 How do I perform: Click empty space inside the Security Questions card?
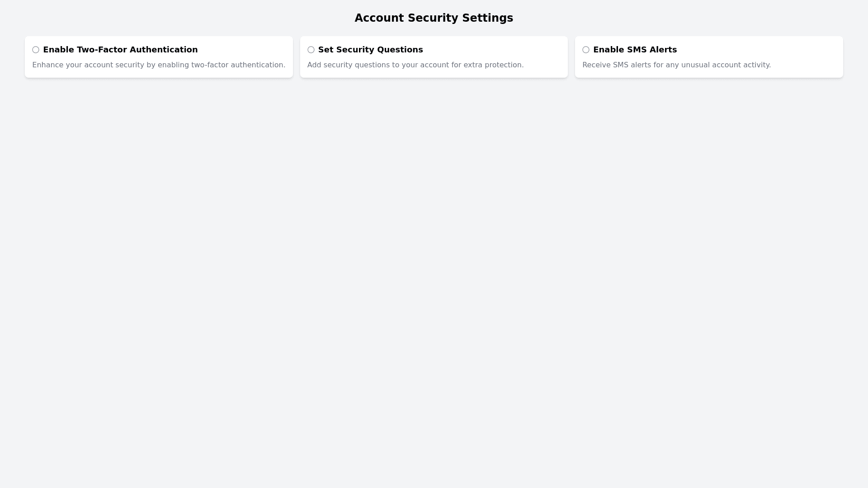[520, 51]
